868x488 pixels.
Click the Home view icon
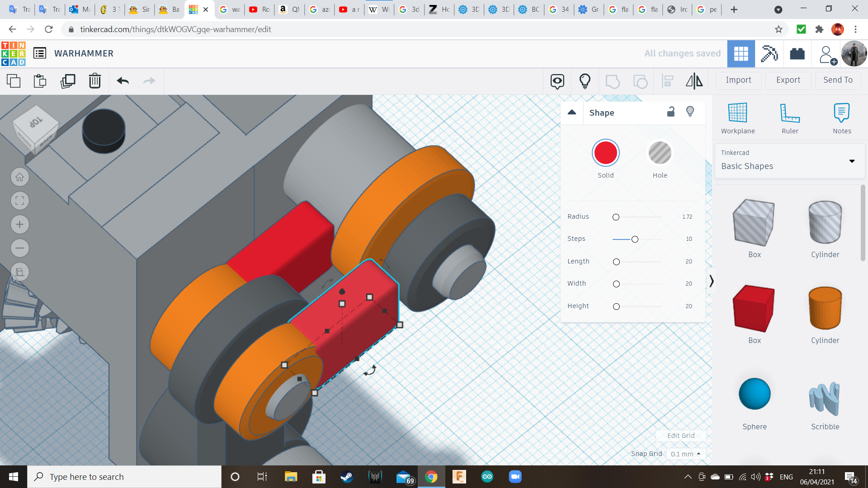point(19,177)
